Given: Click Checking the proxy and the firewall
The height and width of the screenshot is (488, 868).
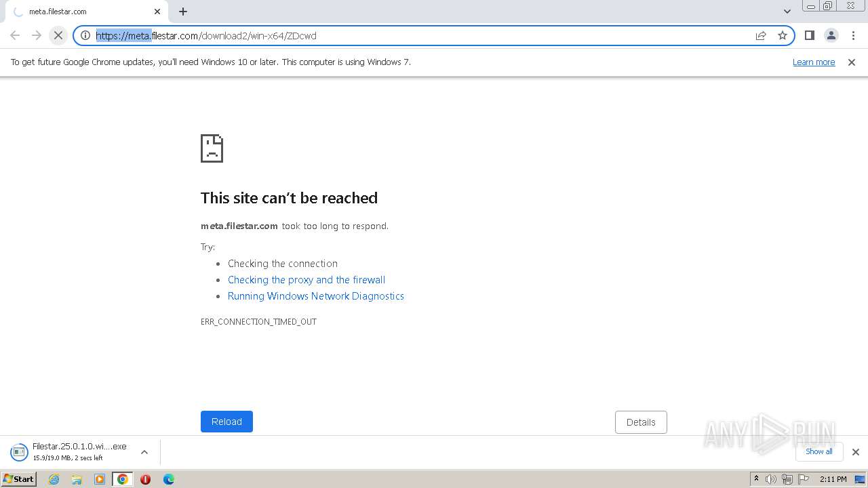Looking at the screenshot, I should (x=307, y=280).
